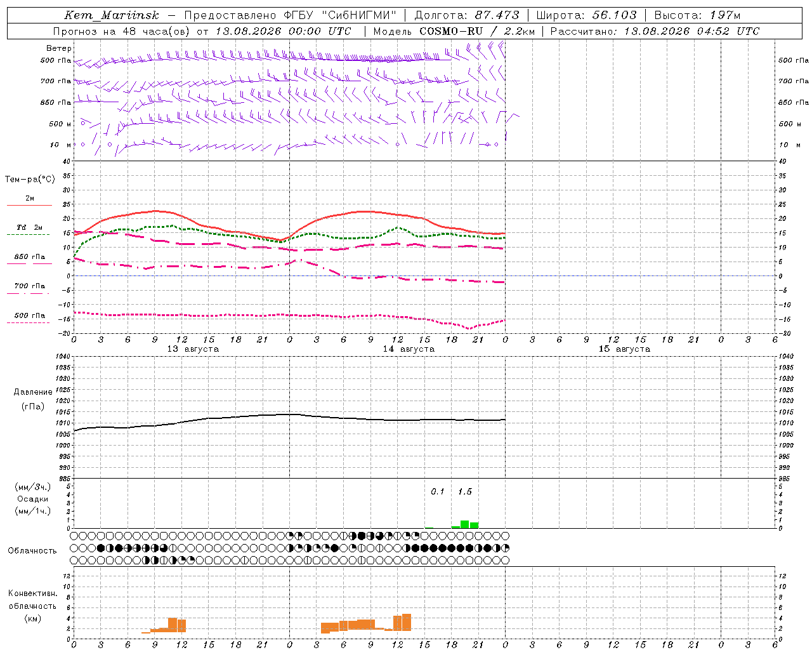The width and height of the screenshot is (812, 650).
Task: Select the 700 гПа temperature legend entry
Action: pos(29,289)
